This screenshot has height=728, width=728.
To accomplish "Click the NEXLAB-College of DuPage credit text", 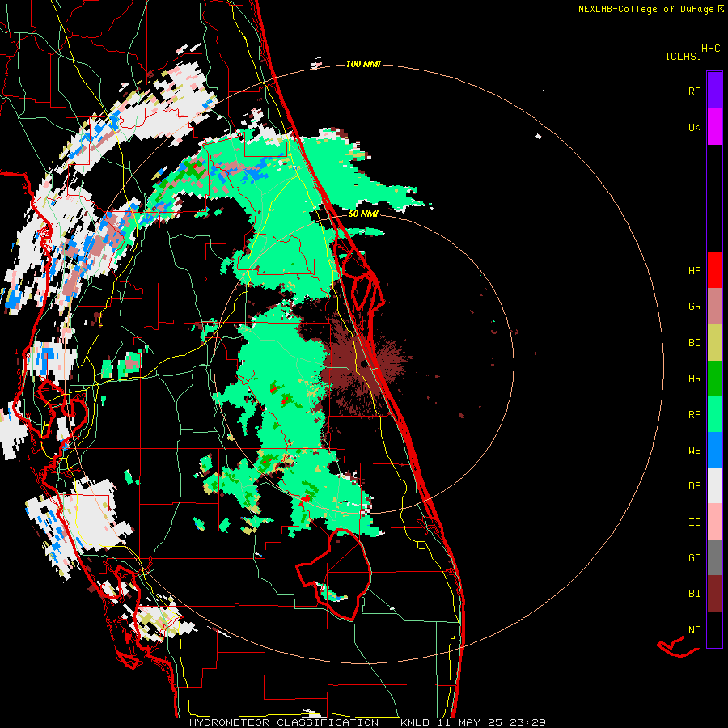I will (645, 9).
